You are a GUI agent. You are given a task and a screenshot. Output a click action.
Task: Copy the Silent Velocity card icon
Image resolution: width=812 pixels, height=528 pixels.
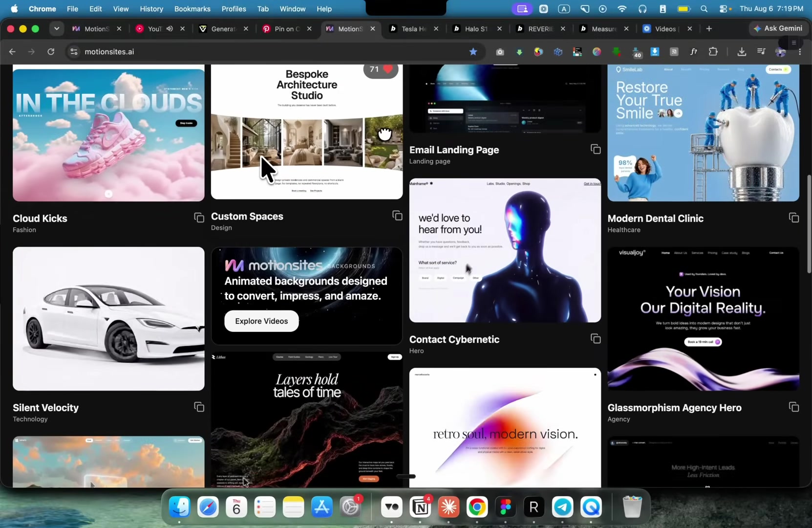199,407
